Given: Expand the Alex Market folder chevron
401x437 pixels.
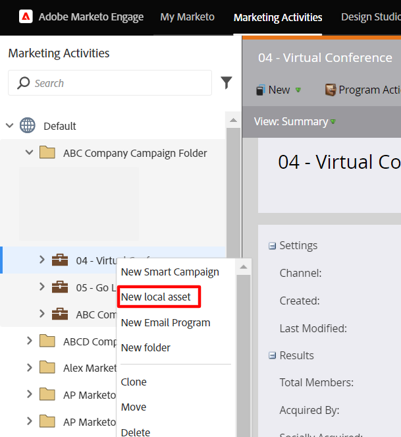Looking at the screenshot, I should tap(29, 367).
